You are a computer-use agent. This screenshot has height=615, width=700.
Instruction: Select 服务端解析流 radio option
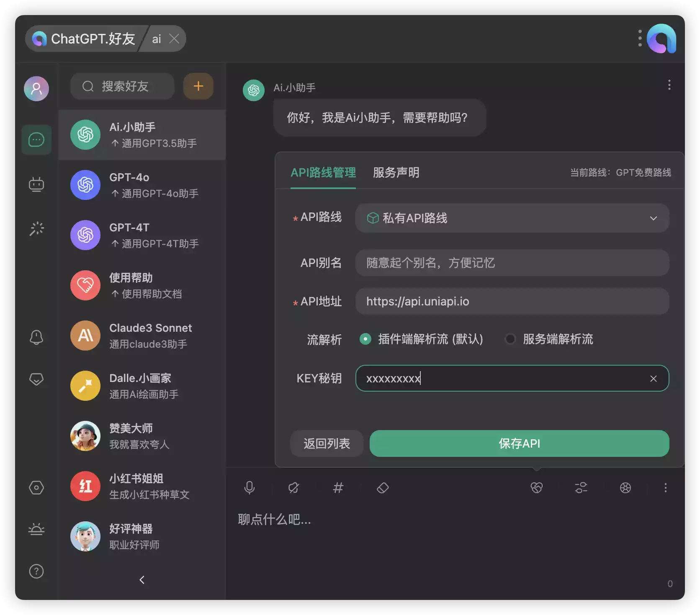point(549,339)
